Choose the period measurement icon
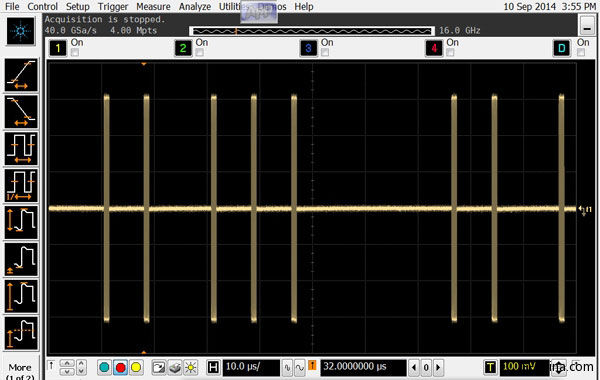The image size is (600, 380). [21, 148]
